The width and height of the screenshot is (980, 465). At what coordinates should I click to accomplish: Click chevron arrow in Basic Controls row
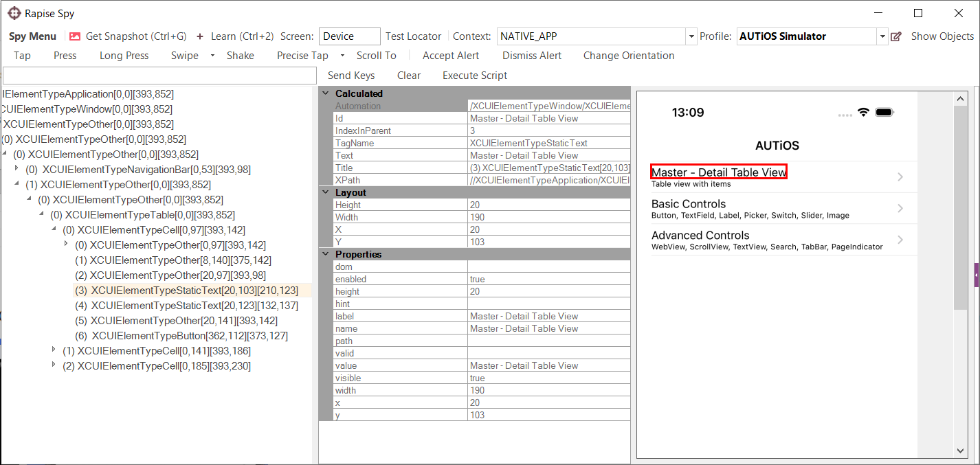(x=900, y=209)
